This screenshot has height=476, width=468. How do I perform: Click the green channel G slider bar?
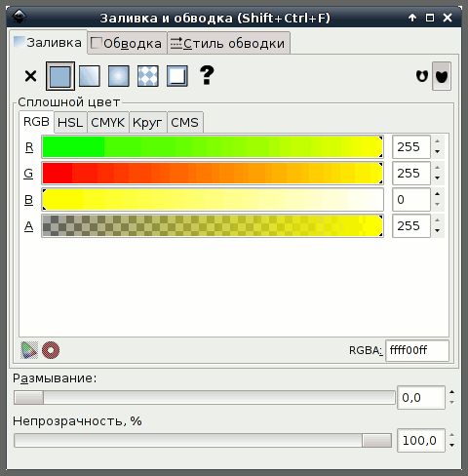(213, 174)
